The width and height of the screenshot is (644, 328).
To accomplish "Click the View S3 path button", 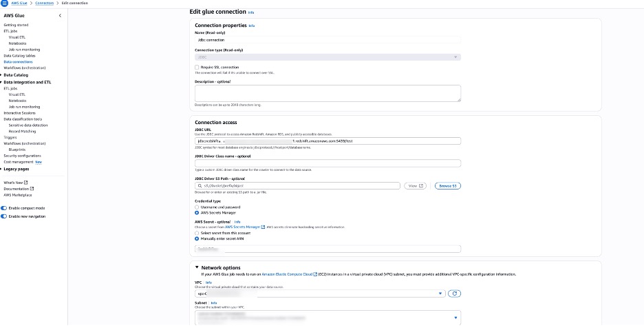I will click(x=416, y=185).
